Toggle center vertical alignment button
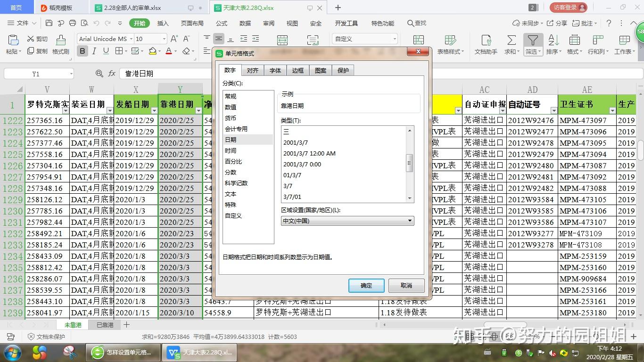This screenshot has width=644, height=362. point(218,39)
